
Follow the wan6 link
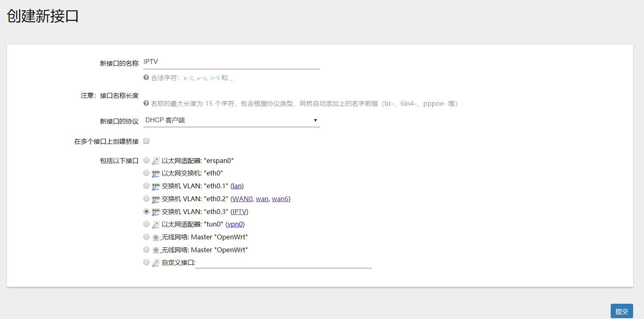[280, 199]
